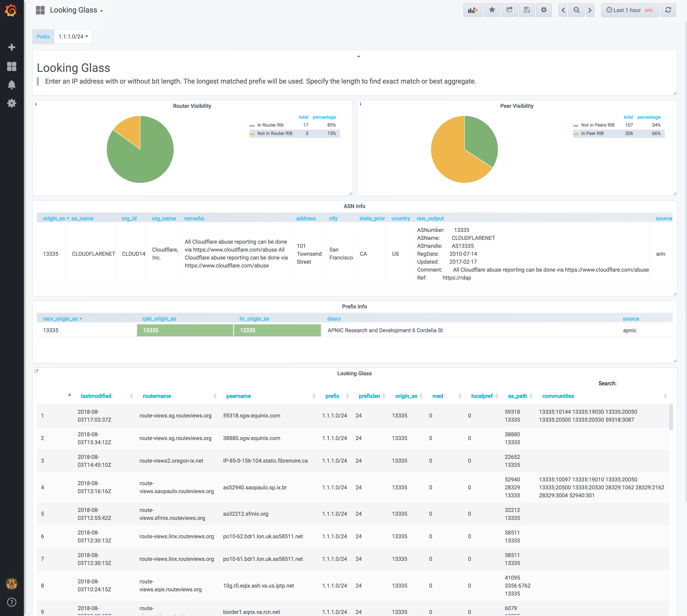Click green rpki_origin_as 13335 cell

click(185, 330)
